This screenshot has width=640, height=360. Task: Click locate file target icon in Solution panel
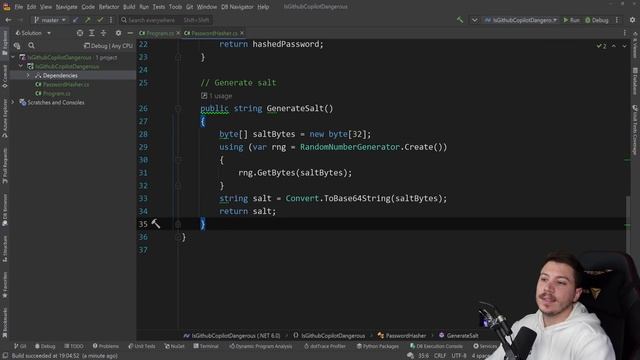click(x=80, y=33)
